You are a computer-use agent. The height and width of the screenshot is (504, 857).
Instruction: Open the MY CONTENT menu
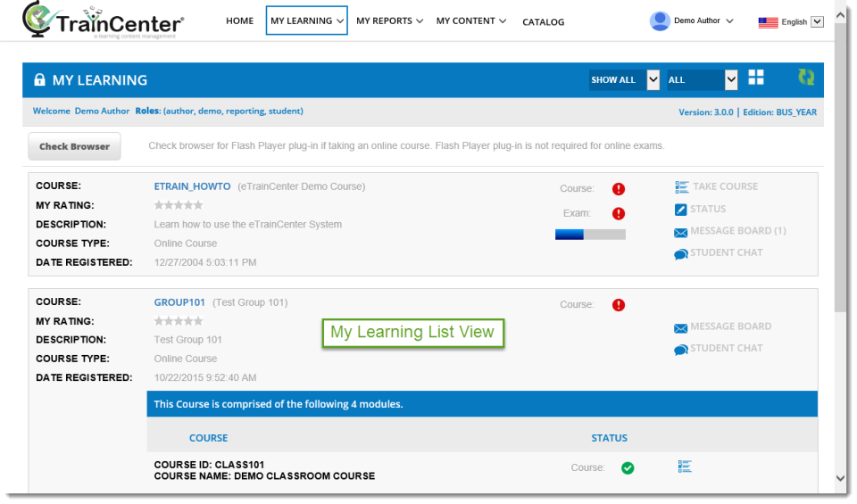click(471, 21)
